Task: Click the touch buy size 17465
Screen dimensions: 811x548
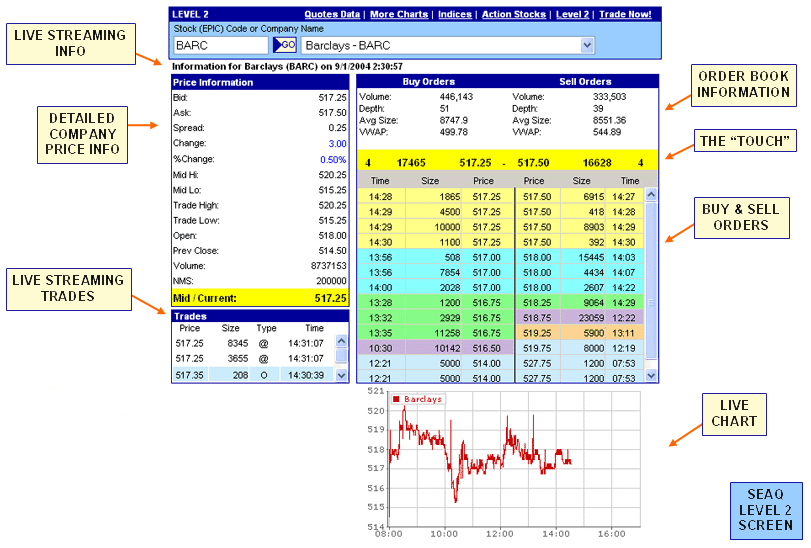Action: coord(411,163)
